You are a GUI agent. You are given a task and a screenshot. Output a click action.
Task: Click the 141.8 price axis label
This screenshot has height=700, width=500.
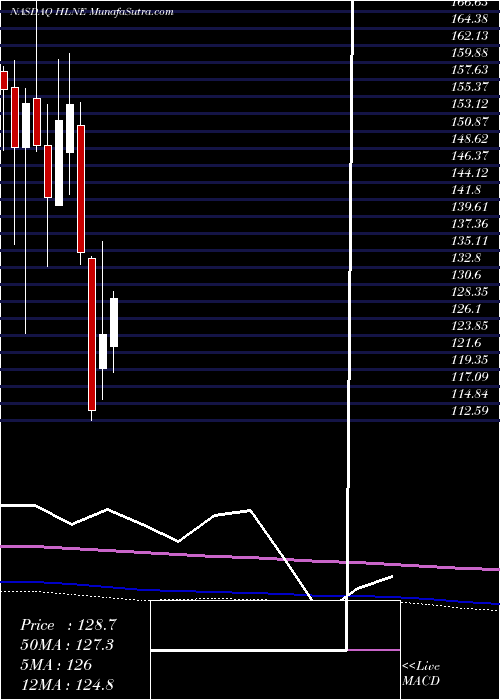(467, 189)
